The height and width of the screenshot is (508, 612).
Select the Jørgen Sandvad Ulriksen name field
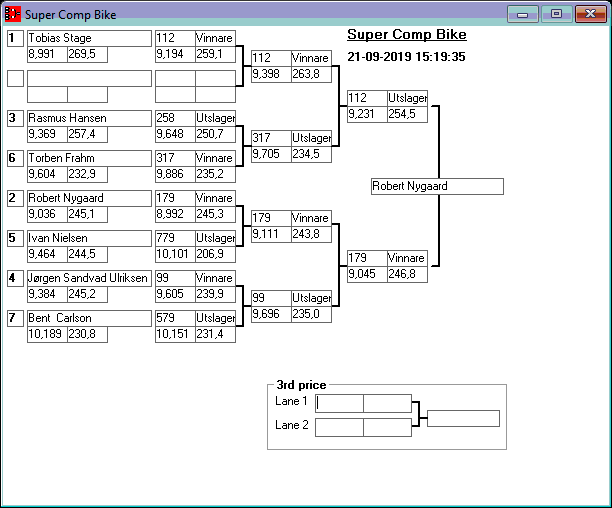tap(89, 278)
